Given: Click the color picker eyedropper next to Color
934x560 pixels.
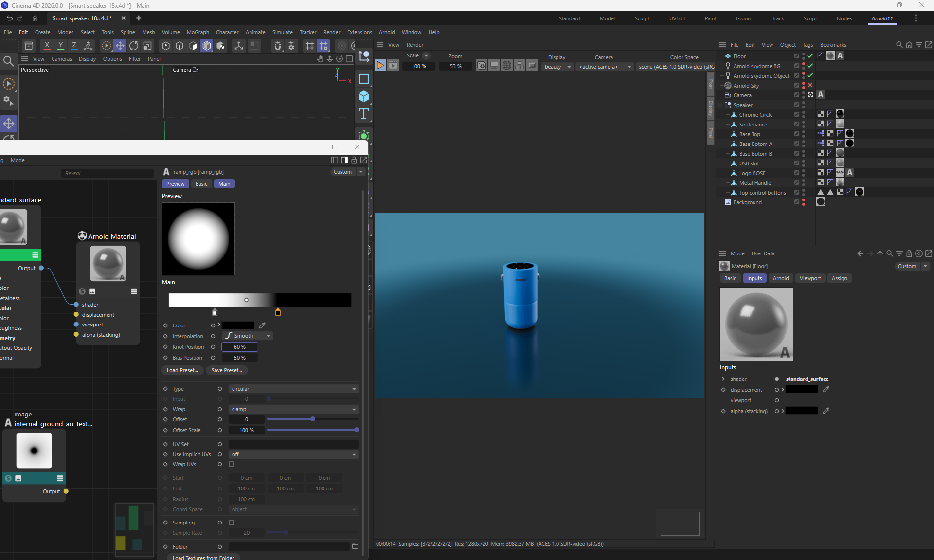Looking at the screenshot, I should [x=262, y=325].
